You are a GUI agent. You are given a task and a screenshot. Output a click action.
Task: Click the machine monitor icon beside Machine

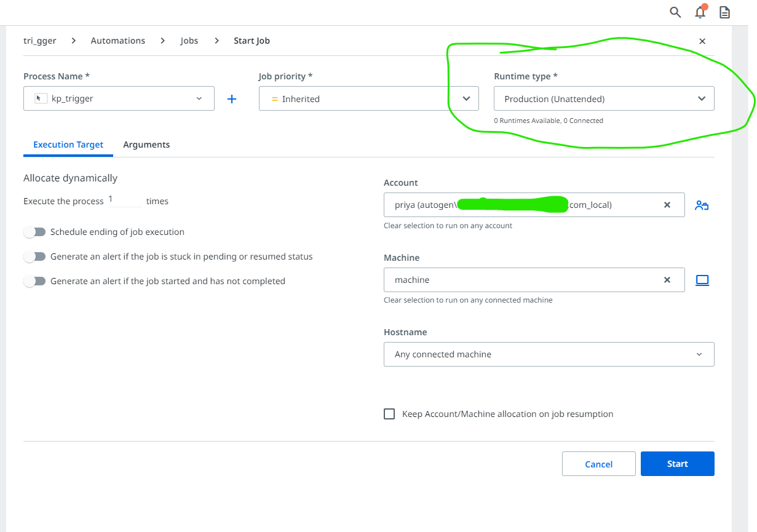[x=702, y=280]
